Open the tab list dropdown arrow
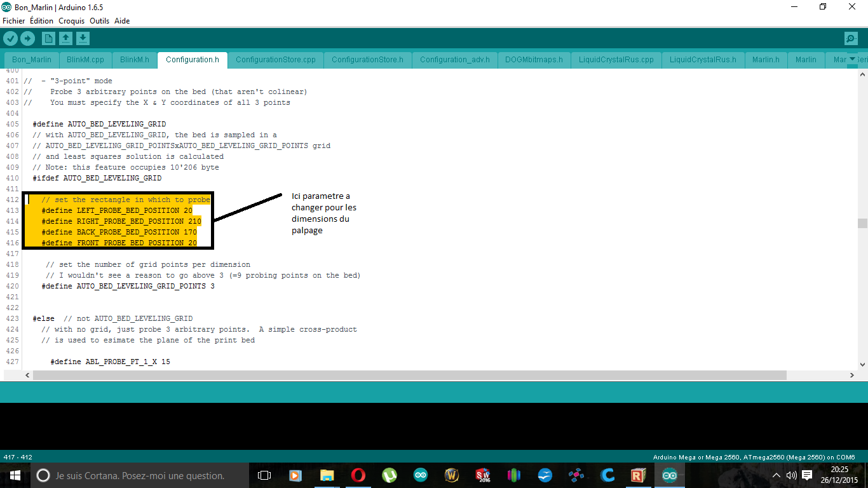Image resolution: width=868 pixels, height=488 pixels. pos(853,59)
